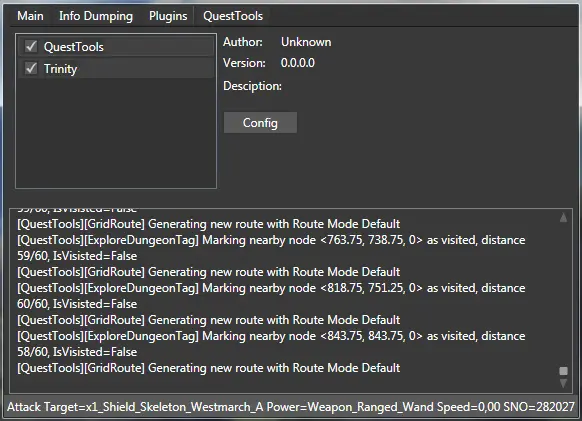Switch to the Main tab

(30, 16)
